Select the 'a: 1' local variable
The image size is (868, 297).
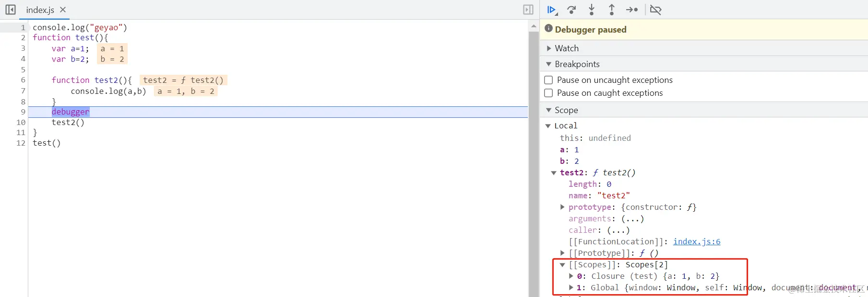pyautogui.click(x=570, y=150)
